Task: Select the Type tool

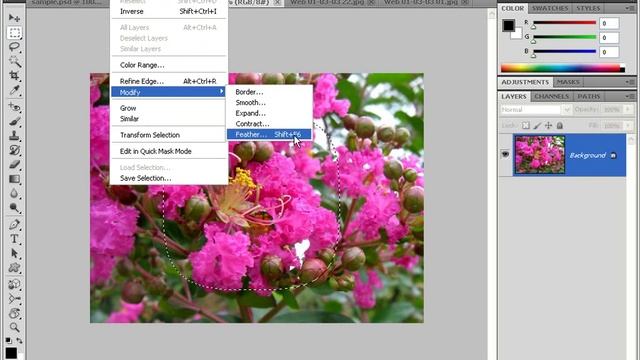Action: [x=14, y=239]
